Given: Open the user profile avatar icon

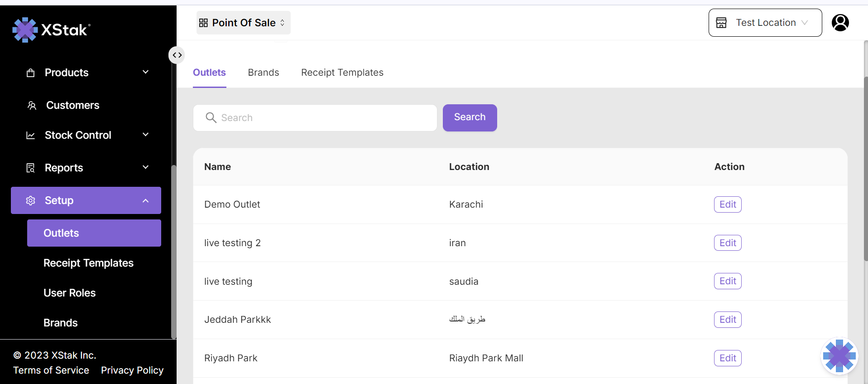Looking at the screenshot, I should (x=840, y=23).
